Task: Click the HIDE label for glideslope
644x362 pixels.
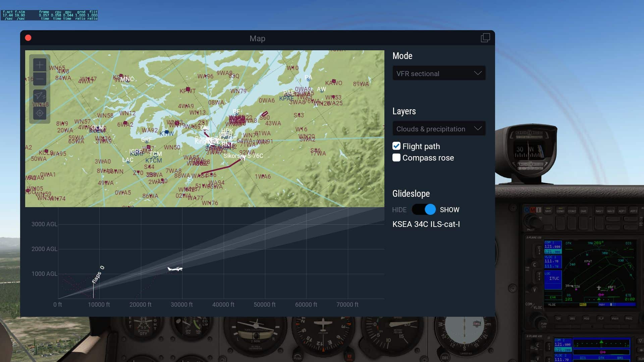Action: coord(399,210)
